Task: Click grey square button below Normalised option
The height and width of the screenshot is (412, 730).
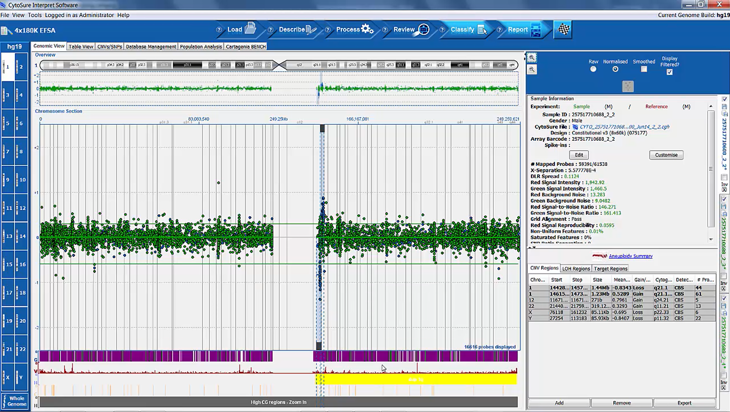Action: pos(628,86)
